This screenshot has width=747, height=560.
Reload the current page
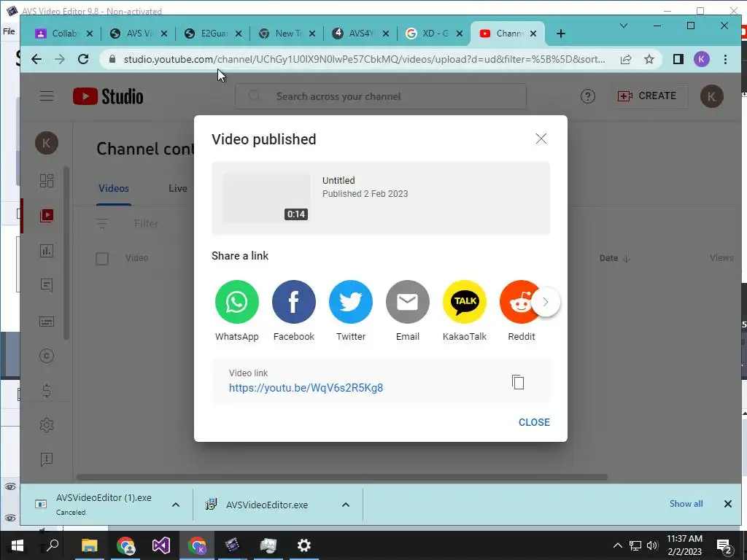click(83, 59)
